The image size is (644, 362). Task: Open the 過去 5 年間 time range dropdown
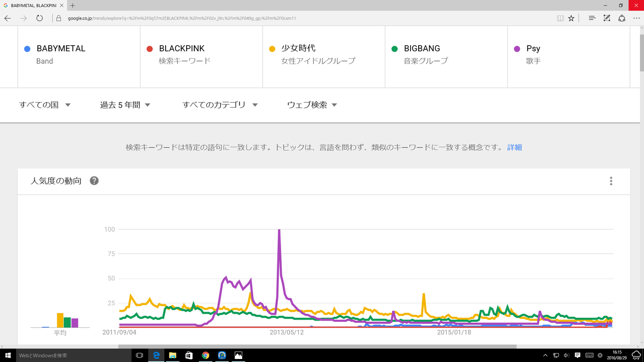125,105
